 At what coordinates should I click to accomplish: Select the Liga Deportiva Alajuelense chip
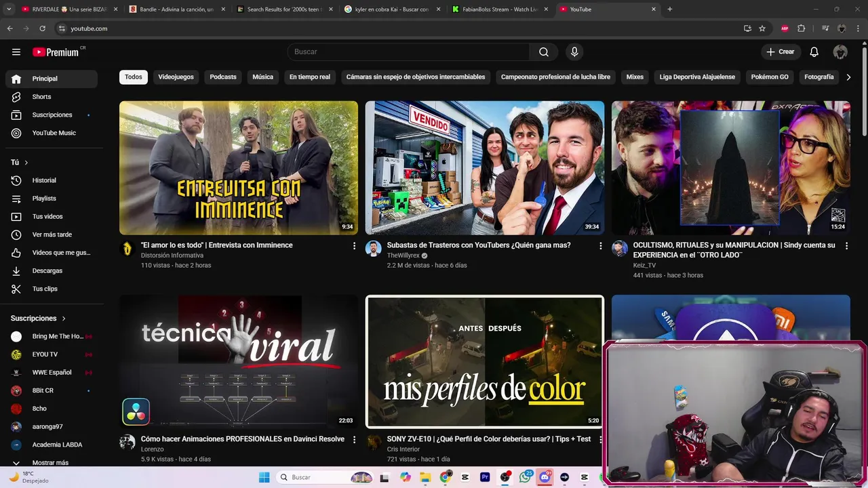click(x=697, y=77)
